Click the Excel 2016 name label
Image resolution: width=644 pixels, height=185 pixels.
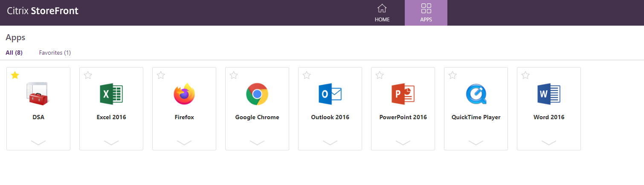point(111,117)
